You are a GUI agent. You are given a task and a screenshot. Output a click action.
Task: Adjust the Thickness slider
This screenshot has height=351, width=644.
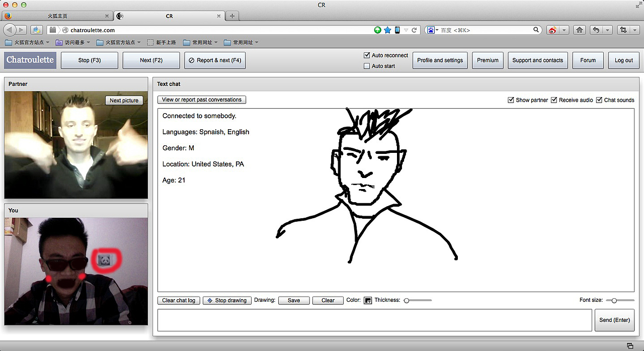pos(418,300)
